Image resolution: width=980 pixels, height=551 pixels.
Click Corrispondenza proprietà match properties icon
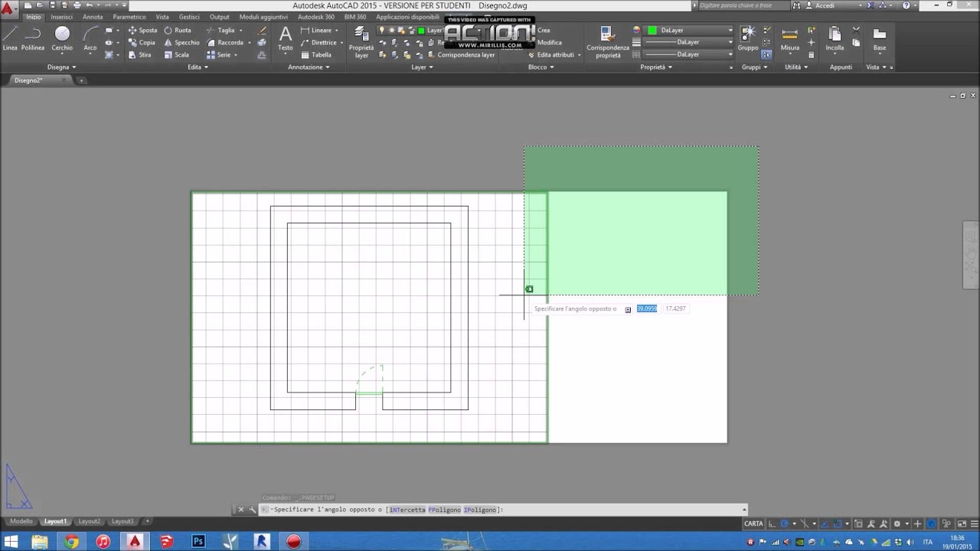click(x=608, y=42)
